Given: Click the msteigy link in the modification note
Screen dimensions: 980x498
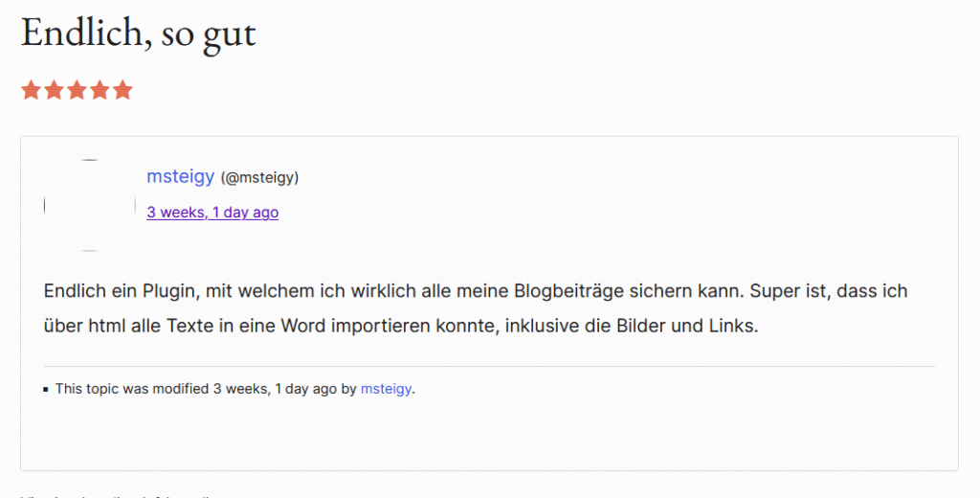Looking at the screenshot, I should pyautogui.click(x=387, y=390).
